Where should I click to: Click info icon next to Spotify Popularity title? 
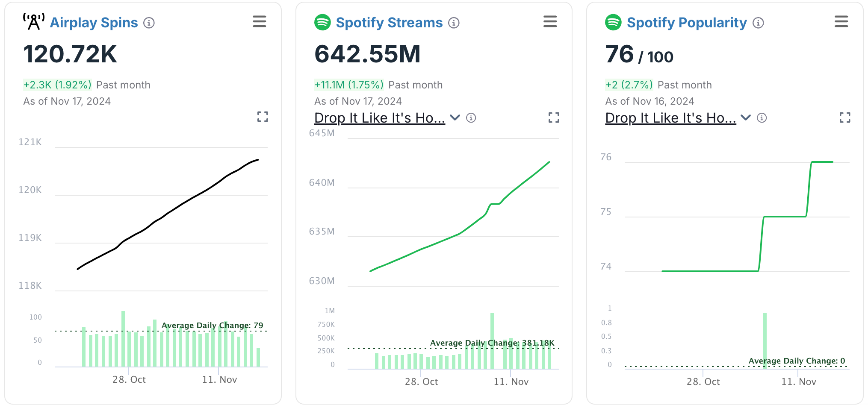(x=758, y=23)
